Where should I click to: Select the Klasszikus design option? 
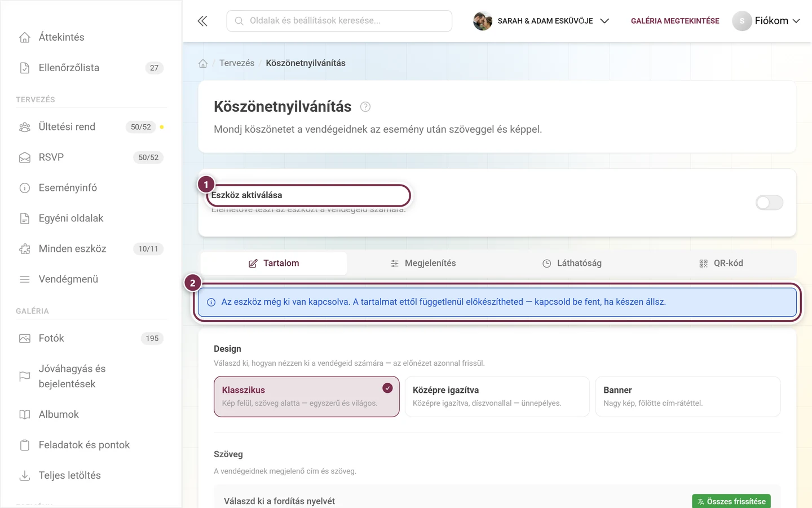(307, 397)
